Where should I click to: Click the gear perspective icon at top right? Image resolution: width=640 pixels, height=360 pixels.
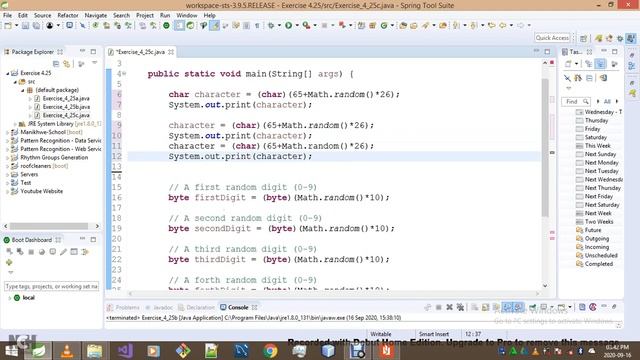coord(620,38)
